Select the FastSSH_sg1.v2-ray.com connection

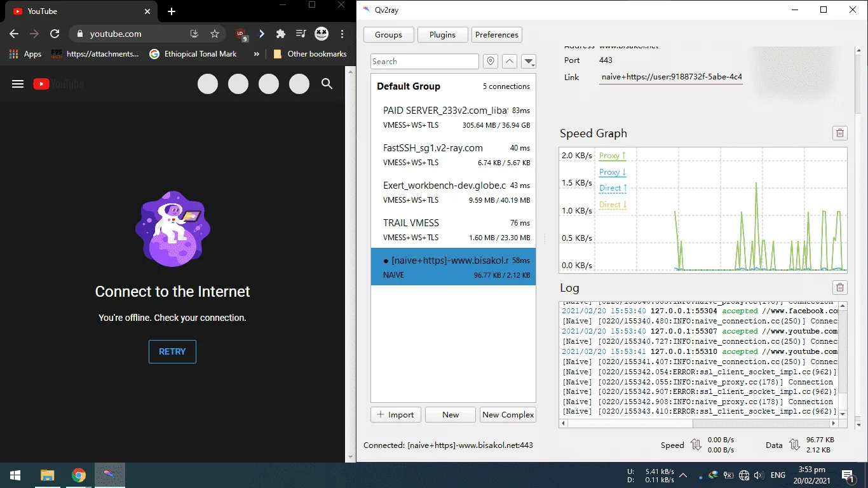coord(453,154)
